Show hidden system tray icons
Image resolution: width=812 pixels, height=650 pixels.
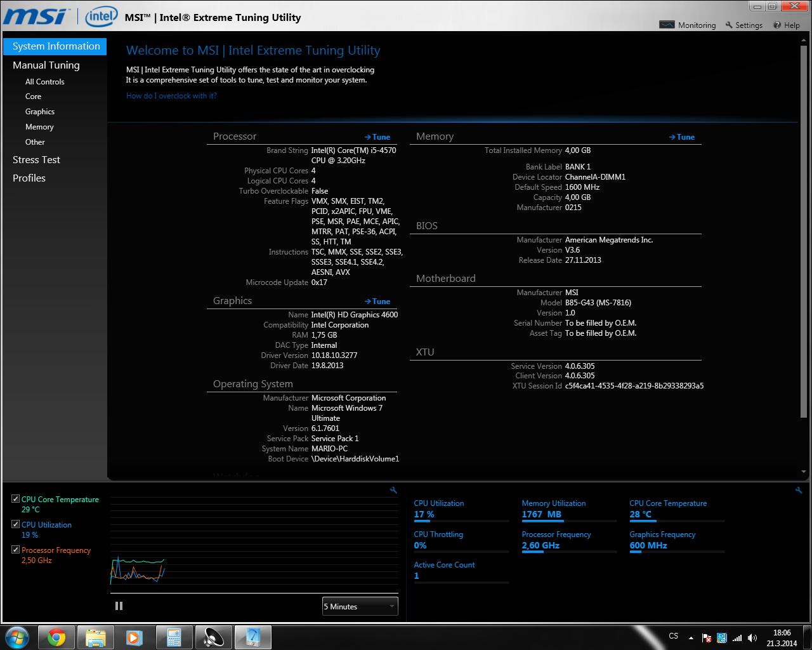click(691, 638)
